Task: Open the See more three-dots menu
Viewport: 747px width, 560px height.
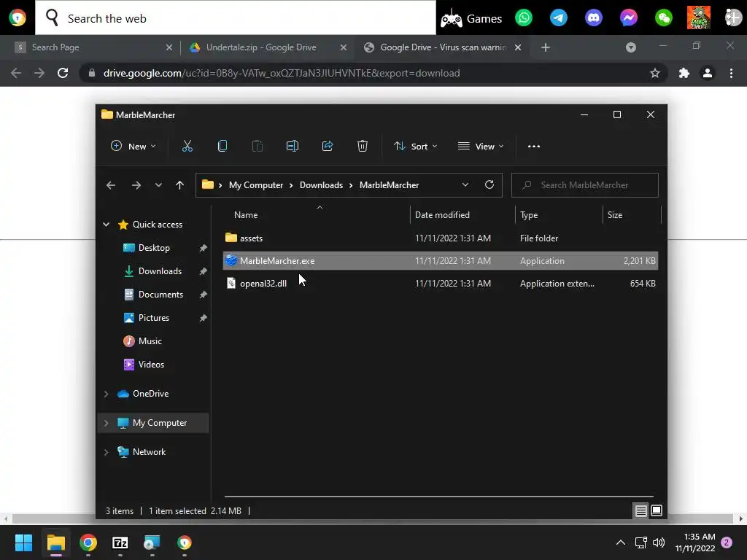Action: pos(533,146)
